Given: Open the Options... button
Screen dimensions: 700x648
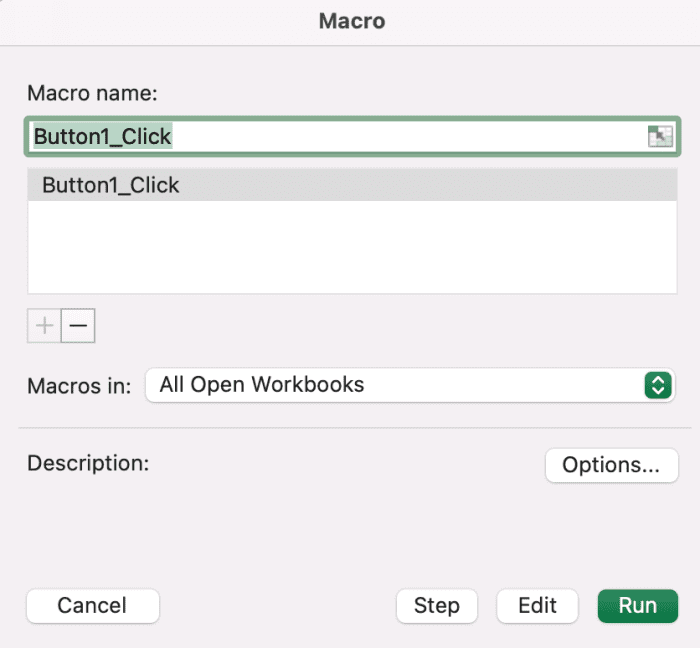Looking at the screenshot, I should tap(611, 464).
